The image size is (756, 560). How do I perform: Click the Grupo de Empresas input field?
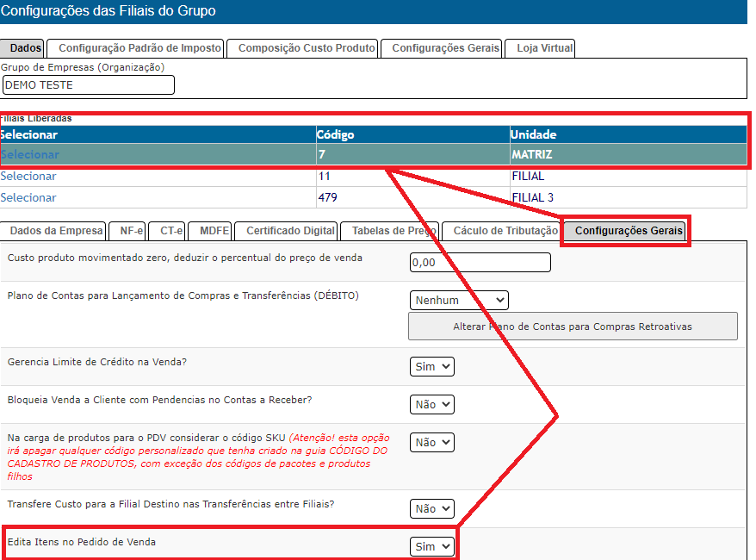click(x=88, y=84)
